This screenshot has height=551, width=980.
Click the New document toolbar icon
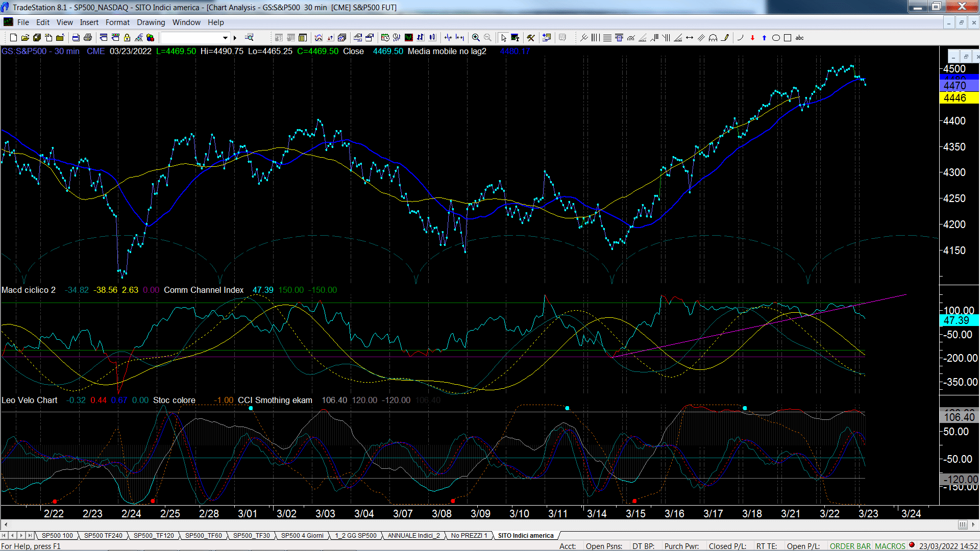point(14,38)
